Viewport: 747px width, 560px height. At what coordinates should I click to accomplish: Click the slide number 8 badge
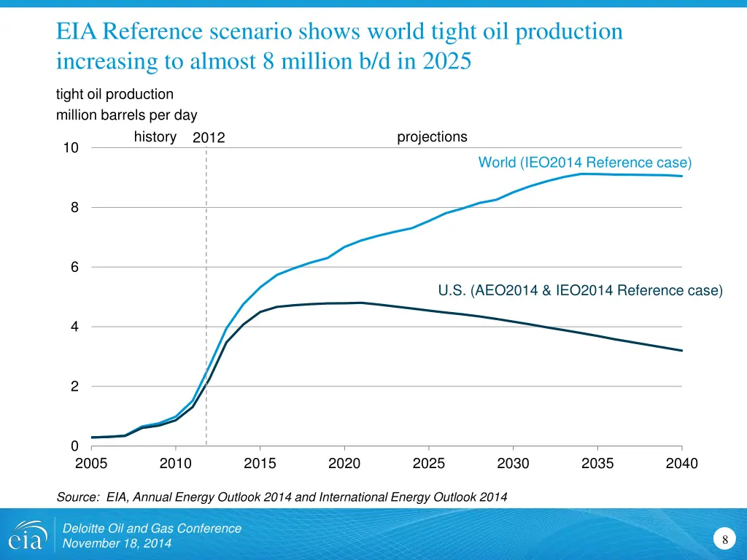tap(724, 540)
